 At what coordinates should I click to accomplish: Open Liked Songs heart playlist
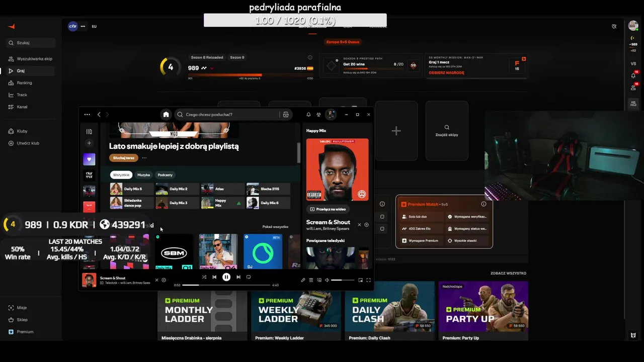[89, 159]
